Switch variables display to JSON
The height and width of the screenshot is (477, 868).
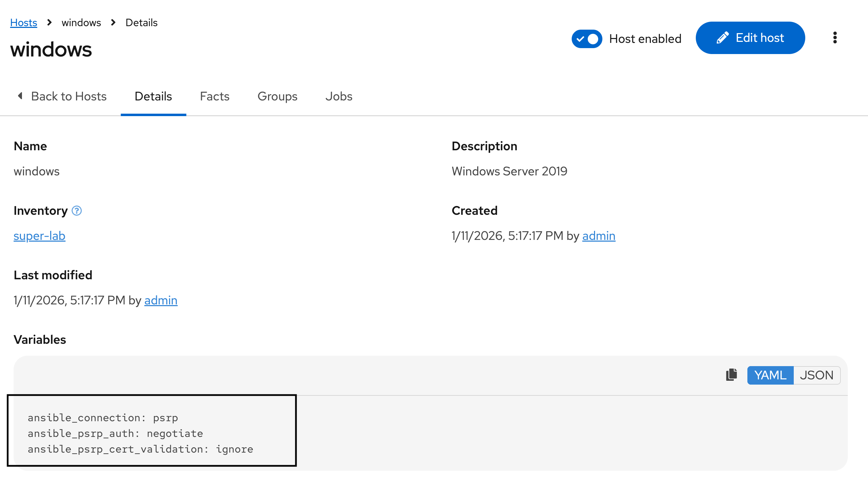click(817, 375)
